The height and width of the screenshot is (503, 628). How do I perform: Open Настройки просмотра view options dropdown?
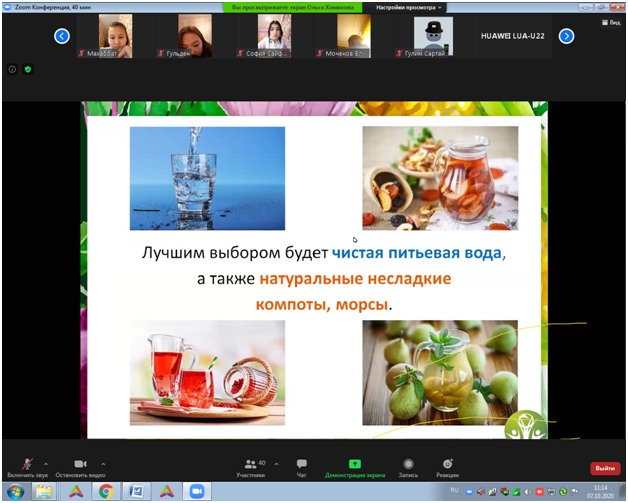pos(410,7)
